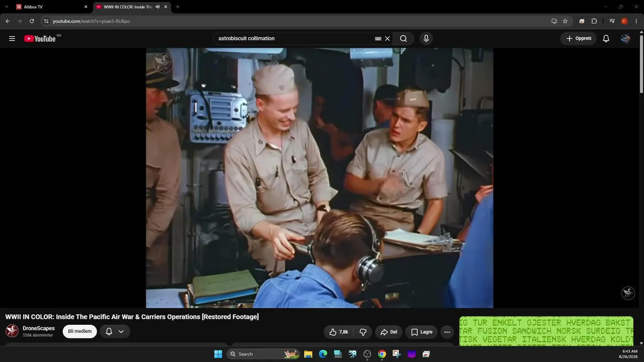Image resolution: width=644 pixels, height=362 pixels.
Task: Open the Chrome profile F avatar
Action: tap(624, 21)
